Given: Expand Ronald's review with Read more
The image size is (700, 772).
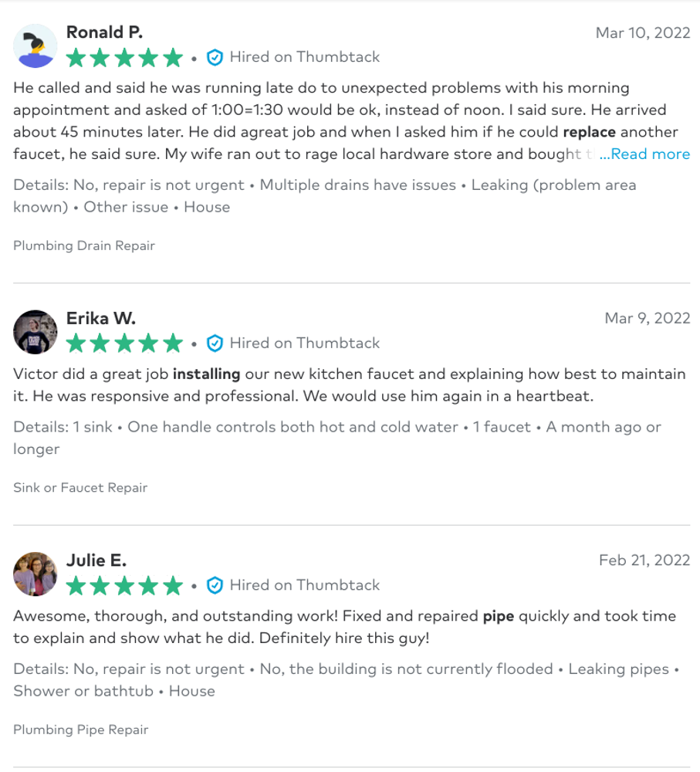Looking at the screenshot, I should click(x=644, y=154).
